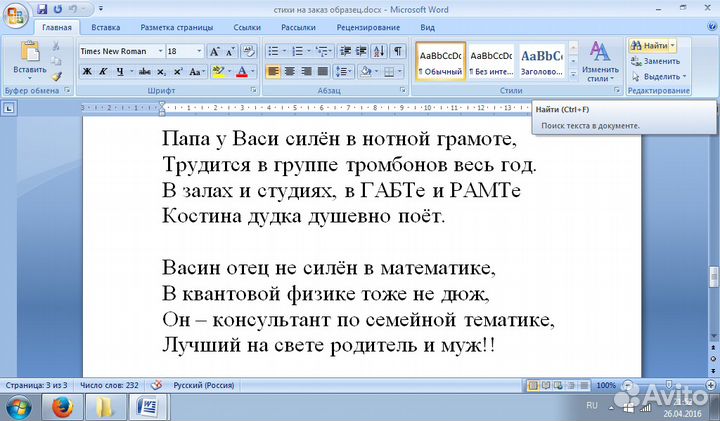Image resolution: width=720 pixels, height=421 pixels.
Task: Apply superscript formatting
Action: coord(178,72)
